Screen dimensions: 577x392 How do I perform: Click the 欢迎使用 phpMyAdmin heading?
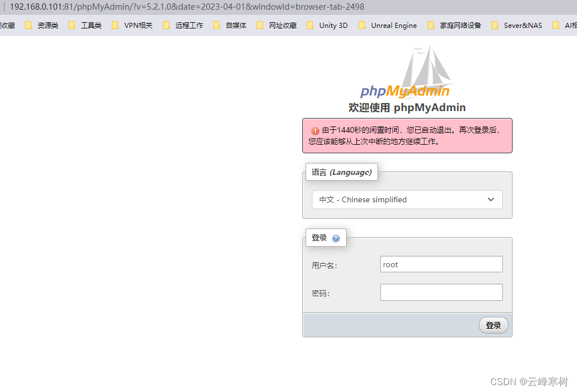coord(407,108)
